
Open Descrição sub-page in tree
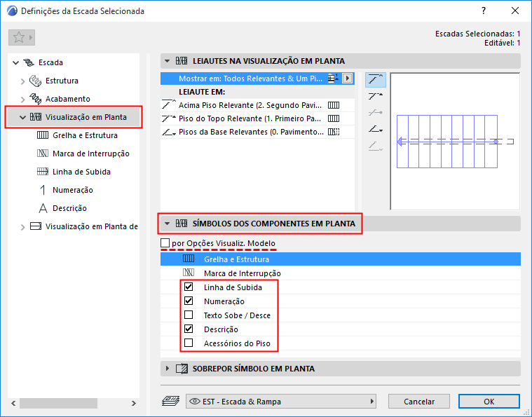[69, 208]
